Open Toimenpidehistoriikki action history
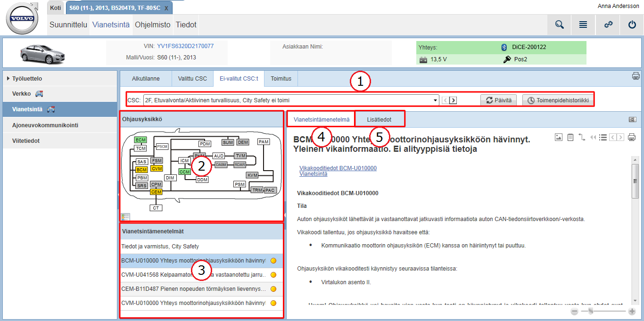Image resolution: width=644 pixels, height=321 pixels. (558, 100)
